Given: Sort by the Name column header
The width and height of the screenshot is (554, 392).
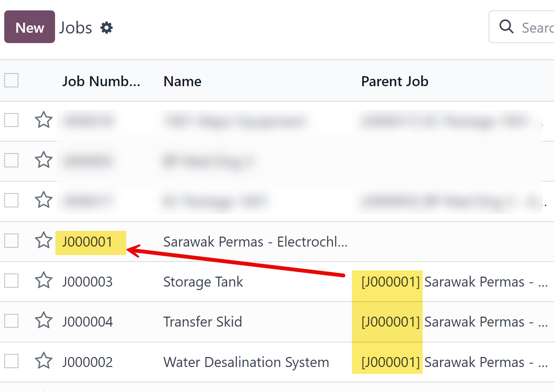Looking at the screenshot, I should pyautogui.click(x=182, y=81).
